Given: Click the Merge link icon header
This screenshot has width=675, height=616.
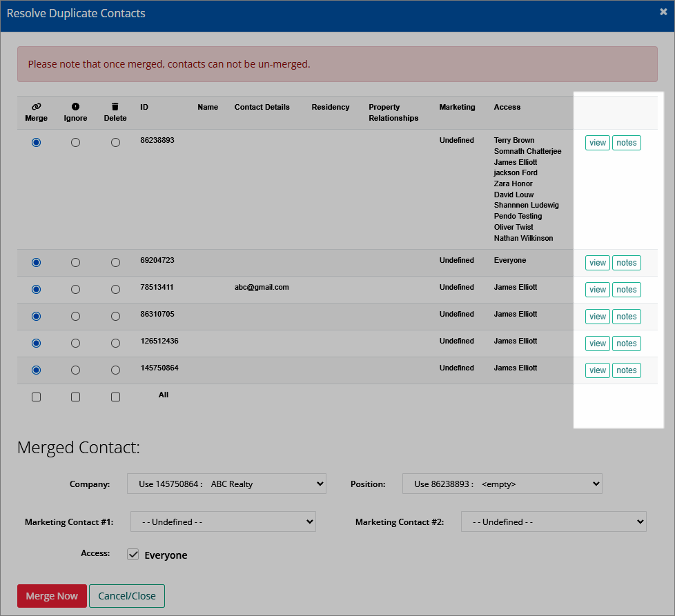Looking at the screenshot, I should coord(36,106).
